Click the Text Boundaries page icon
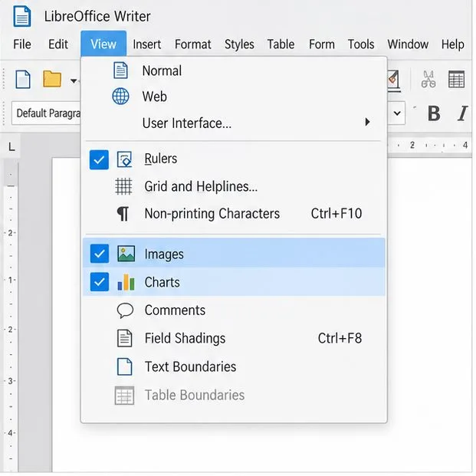The image size is (476, 476). point(124,366)
